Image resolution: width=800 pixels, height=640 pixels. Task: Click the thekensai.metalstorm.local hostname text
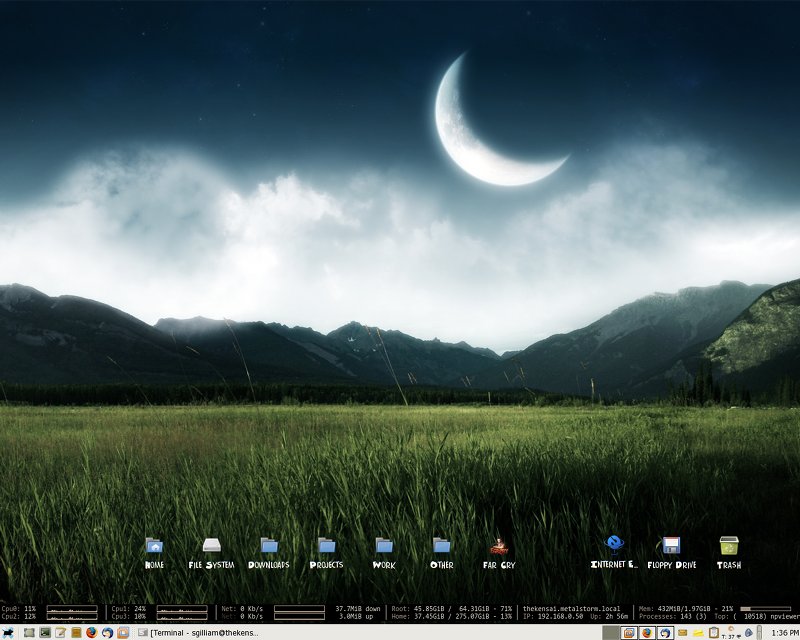pos(571,608)
